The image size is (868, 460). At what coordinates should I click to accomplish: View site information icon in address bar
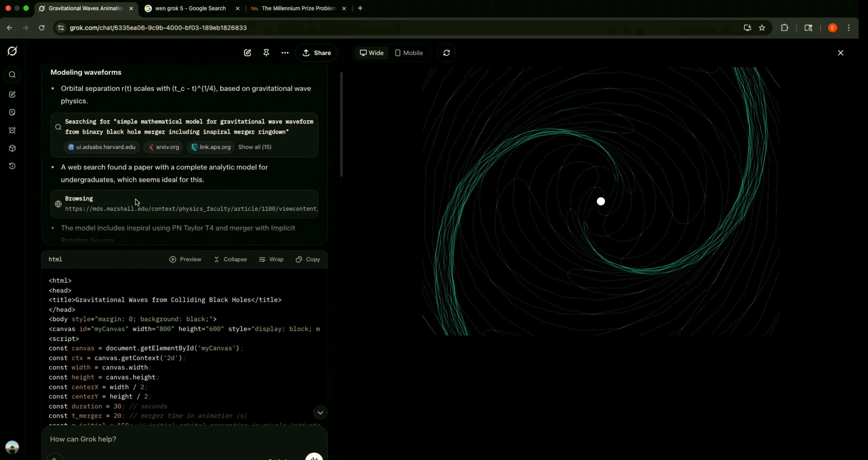61,28
